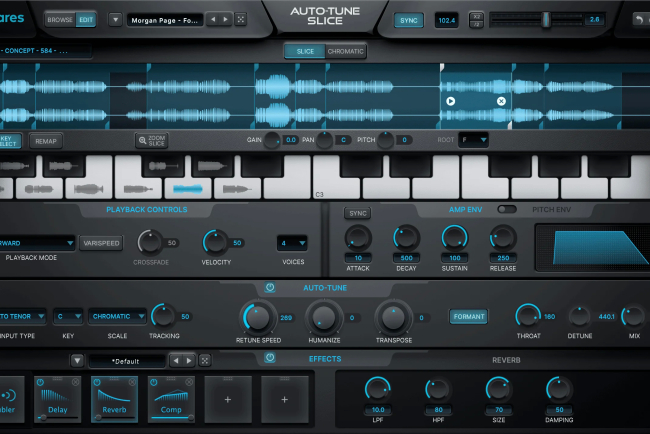
Task: Click the randomize preset icon in the top bar
Action: pos(241,19)
